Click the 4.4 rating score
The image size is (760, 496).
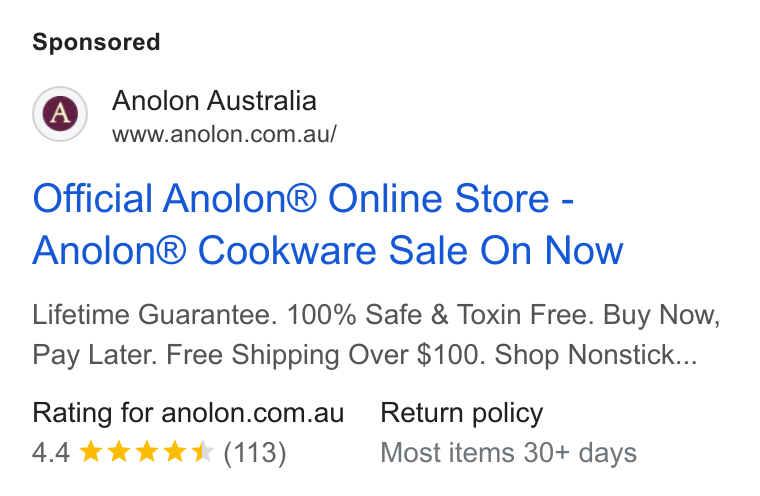click(x=51, y=453)
